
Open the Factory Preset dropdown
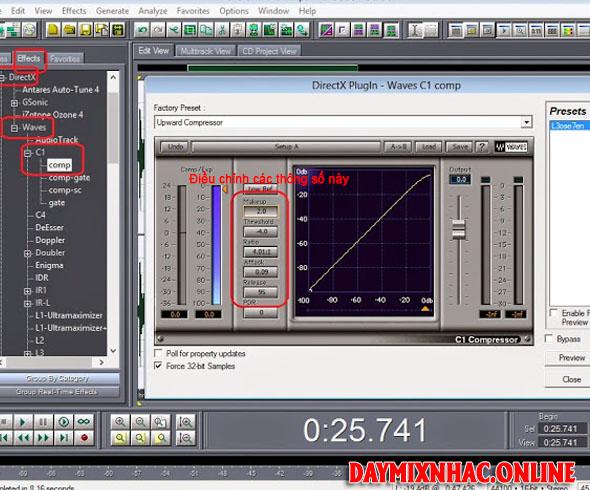526,122
